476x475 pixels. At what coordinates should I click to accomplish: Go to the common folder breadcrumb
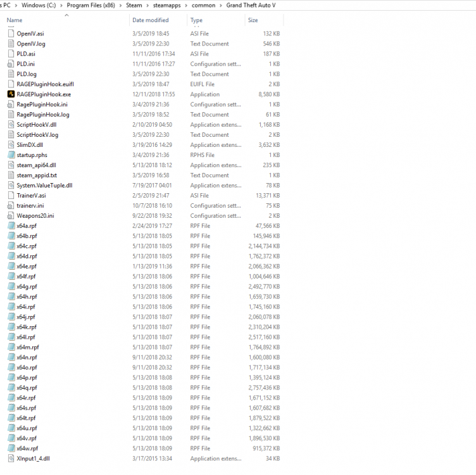[203, 5]
